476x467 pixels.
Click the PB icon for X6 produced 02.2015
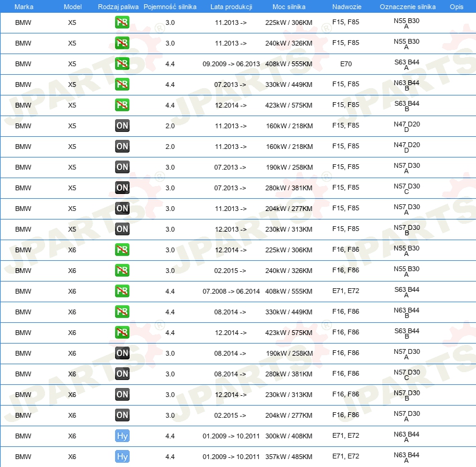click(122, 271)
